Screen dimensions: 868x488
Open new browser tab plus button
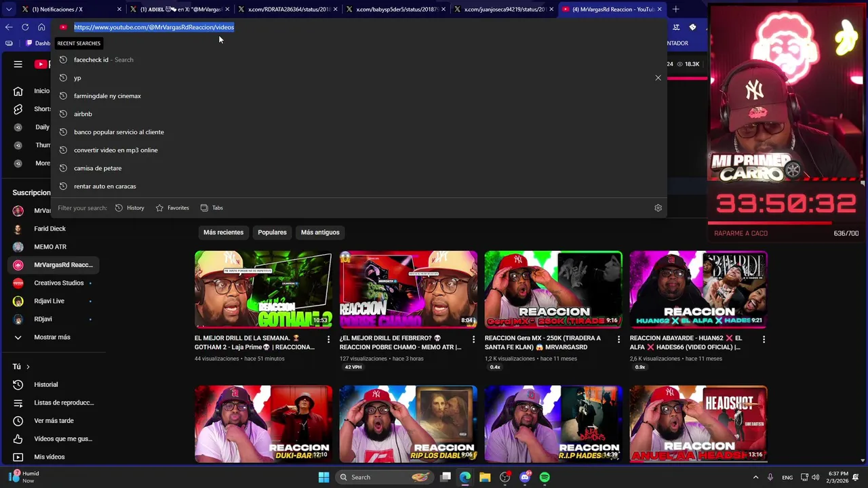(675, 9)
